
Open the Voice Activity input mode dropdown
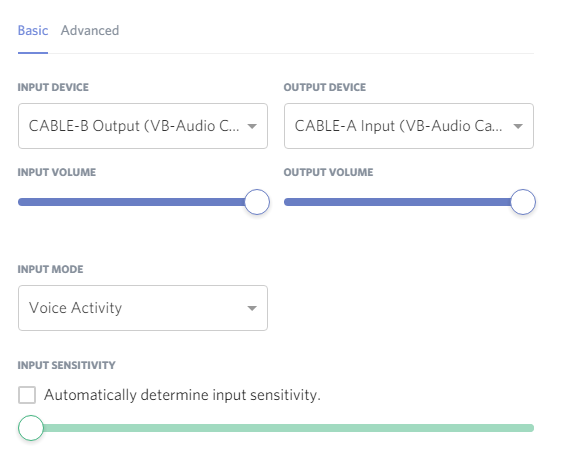pyautogui.click(x=143, y=308)
